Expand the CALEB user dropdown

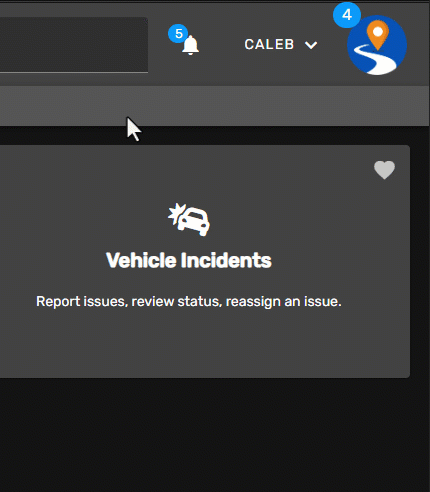[x=281, y=44]
